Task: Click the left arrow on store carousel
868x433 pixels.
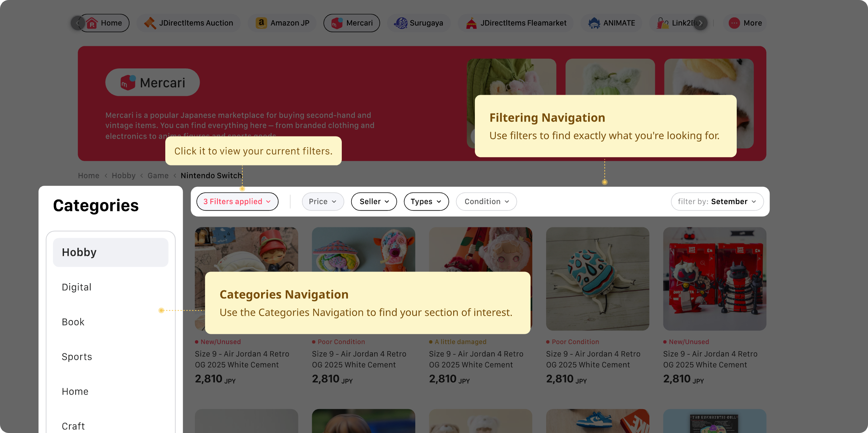Action: click(x=77, y=23)
